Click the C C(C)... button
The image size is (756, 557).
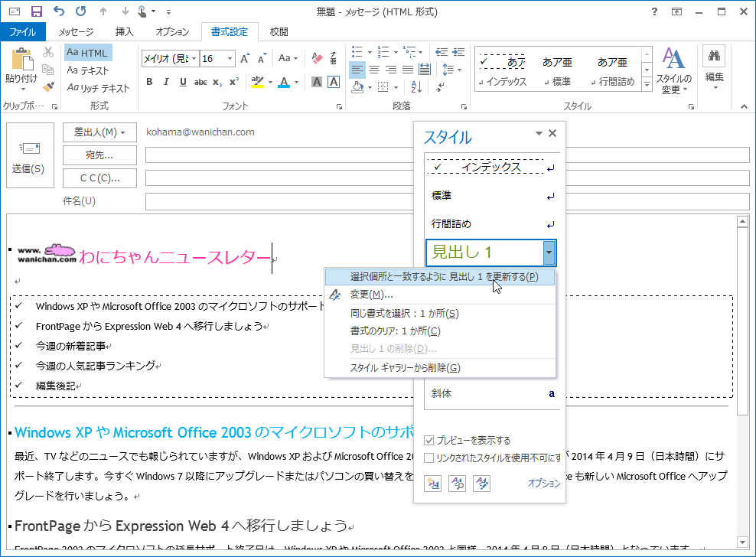tap(99, 178)
